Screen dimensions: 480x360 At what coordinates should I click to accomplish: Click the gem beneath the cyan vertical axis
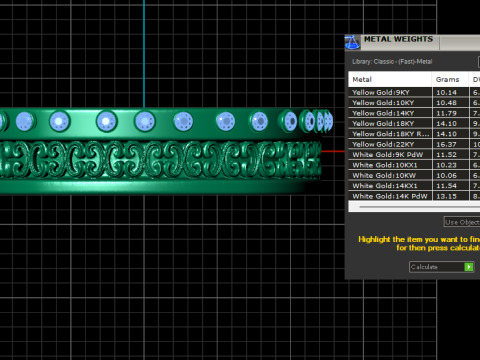145,121
